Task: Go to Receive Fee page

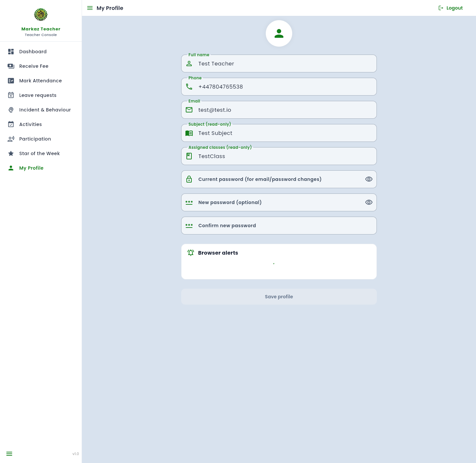Action: coord(41,66)
